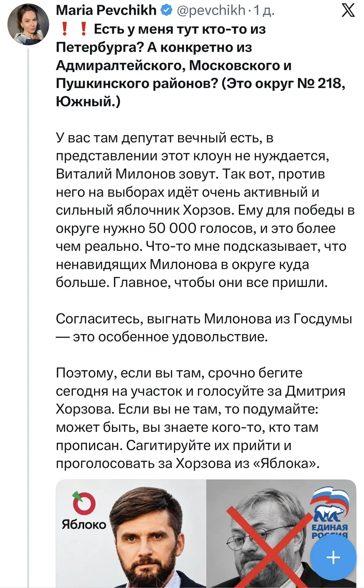The height and width of the screenshot is (588, 364).
Task: Tap the paragraph mentioning Виталий Милонов
Action: point(205,210)
